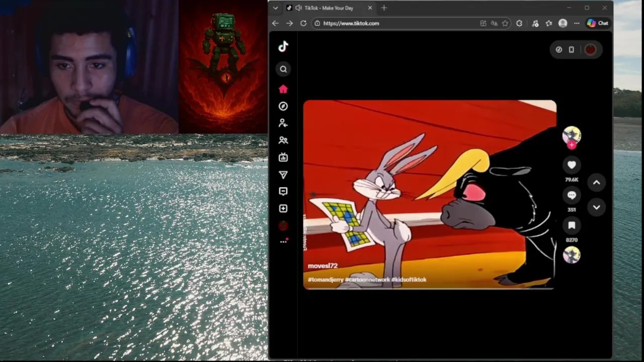Click the Get App phone icon
Viewport: 644px width, 362px height.
pos(572,50)
